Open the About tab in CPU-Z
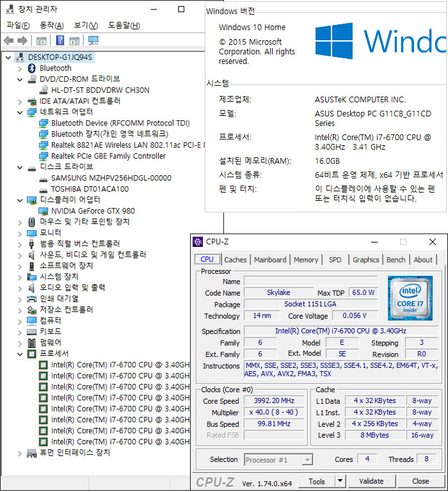 (x=423, y=260)
